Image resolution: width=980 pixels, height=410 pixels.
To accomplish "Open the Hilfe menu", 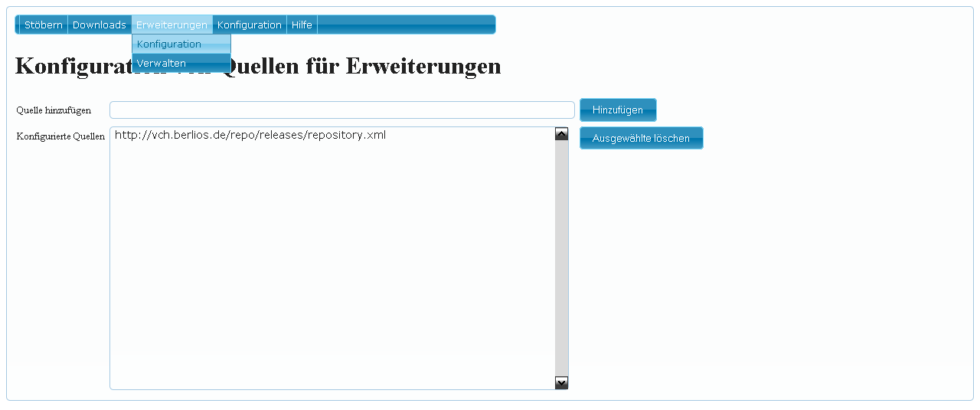I will 302,25.
